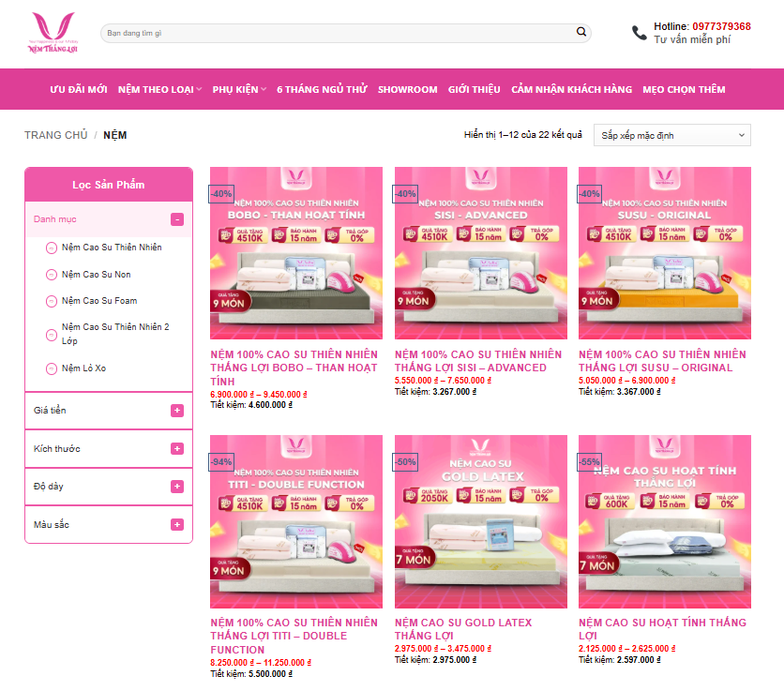
Task: Select the Nệm Cao Su Non filter
Action: click(x=96, y=275)
